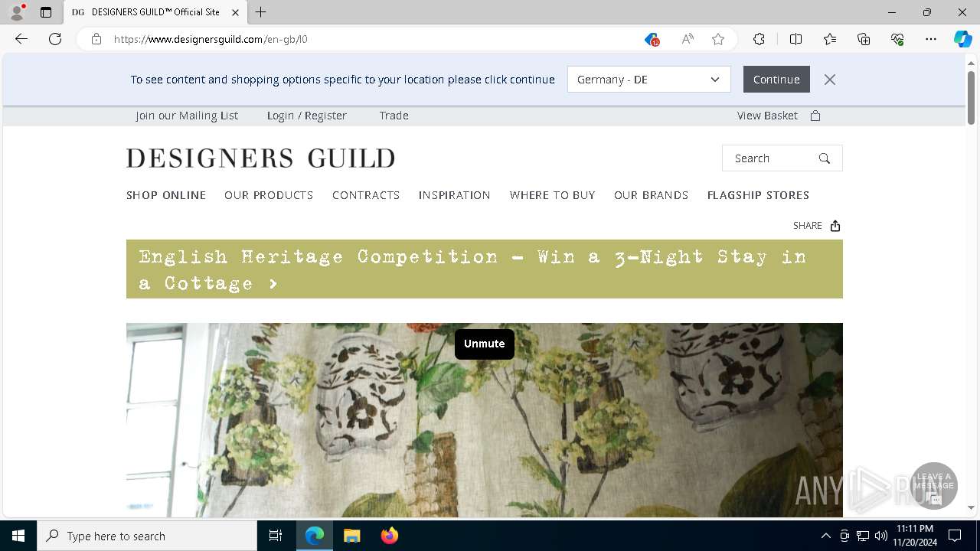Open CONTRACTS menu
Viewport: 980px width, 551px height.
[x=366, y=195]
